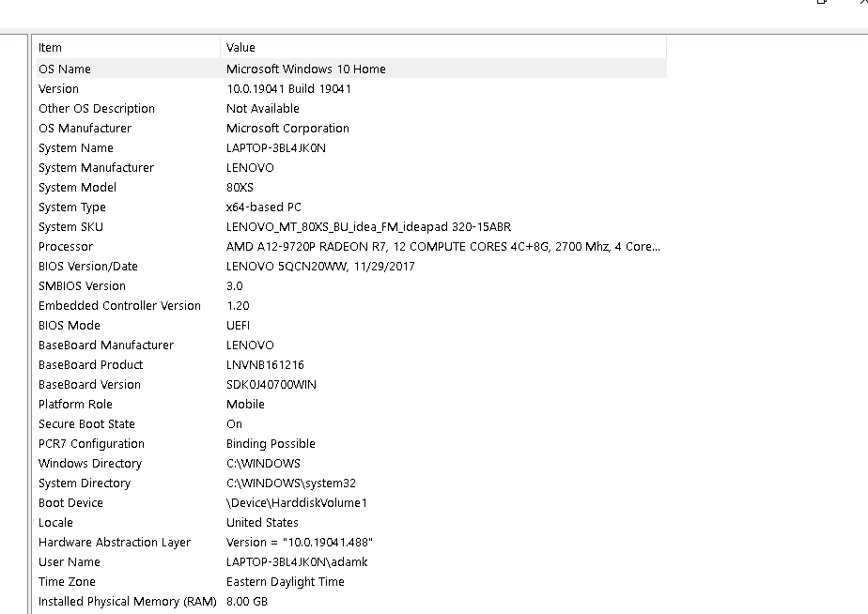Click the SDK0J40700WIN value
Image resolution: width=868 pixels, height=614 pixels.
click(x=271, y=385)
